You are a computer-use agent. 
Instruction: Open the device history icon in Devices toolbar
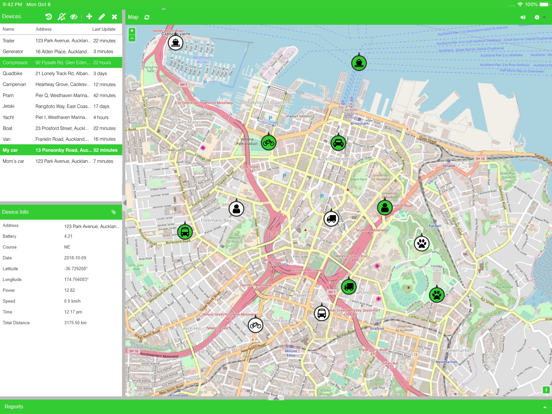click(49, 17)
